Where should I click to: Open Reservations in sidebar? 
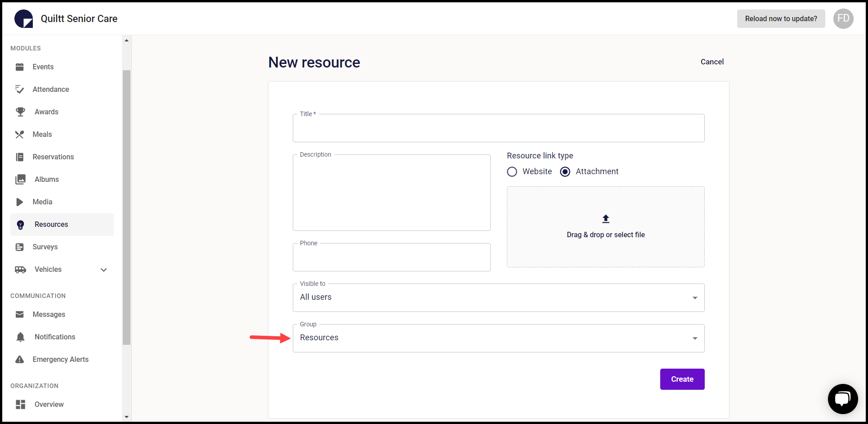tap(62, 157)
